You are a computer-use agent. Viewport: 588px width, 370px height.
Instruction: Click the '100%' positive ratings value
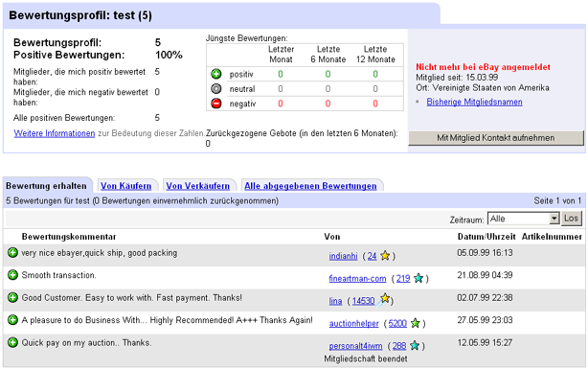click(169, 55)
